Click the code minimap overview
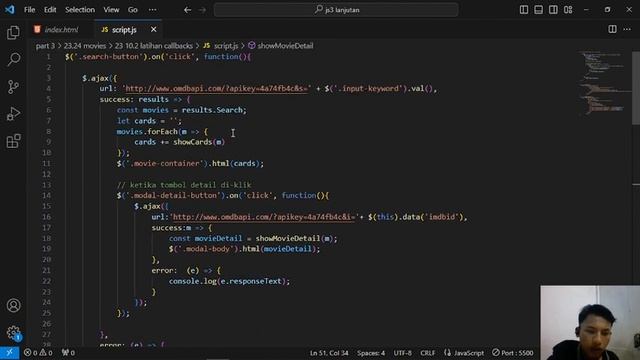Viewport: 640px width, 360px height. [x=604, y=84]
